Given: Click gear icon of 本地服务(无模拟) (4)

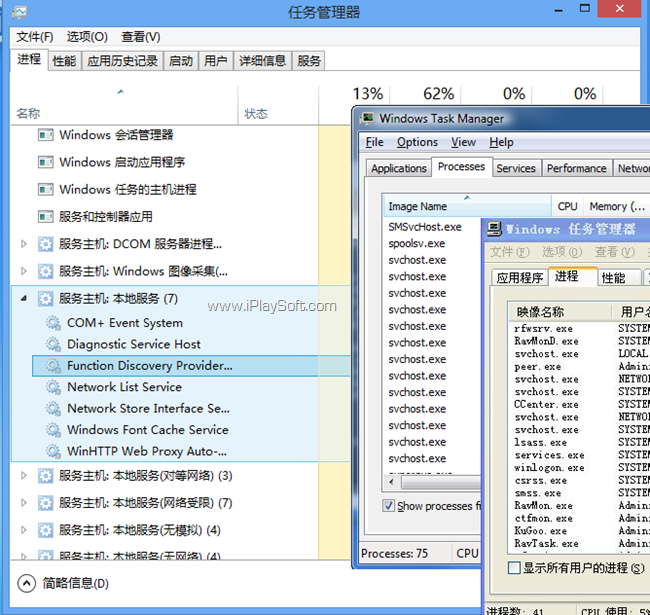Looking at the screenshot, I should 46,530.
